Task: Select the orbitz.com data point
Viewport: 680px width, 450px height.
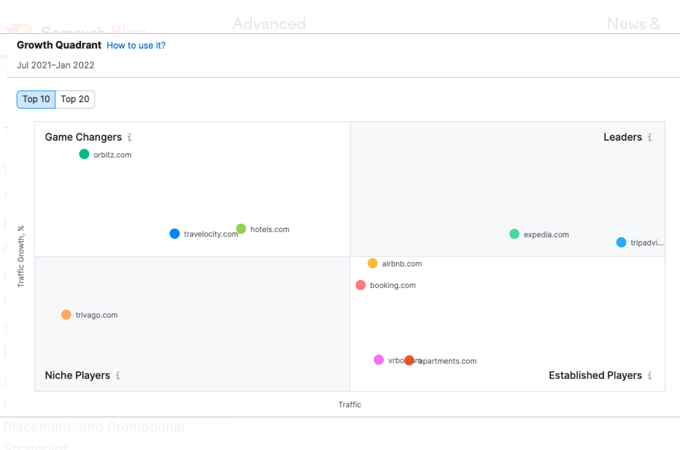Action: tap(84, 154)
